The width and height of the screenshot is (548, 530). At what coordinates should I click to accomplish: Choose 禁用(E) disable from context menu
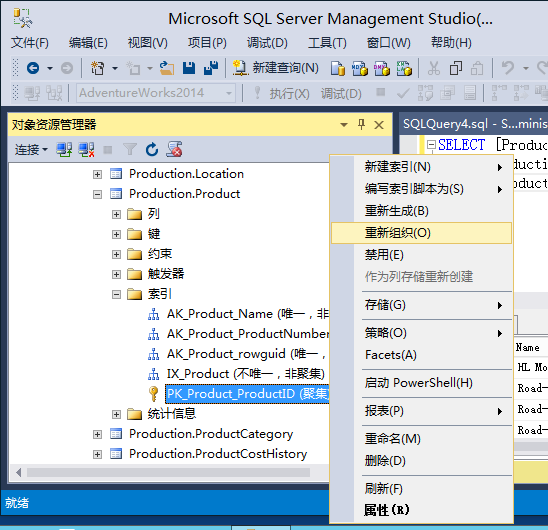(421, 255)
